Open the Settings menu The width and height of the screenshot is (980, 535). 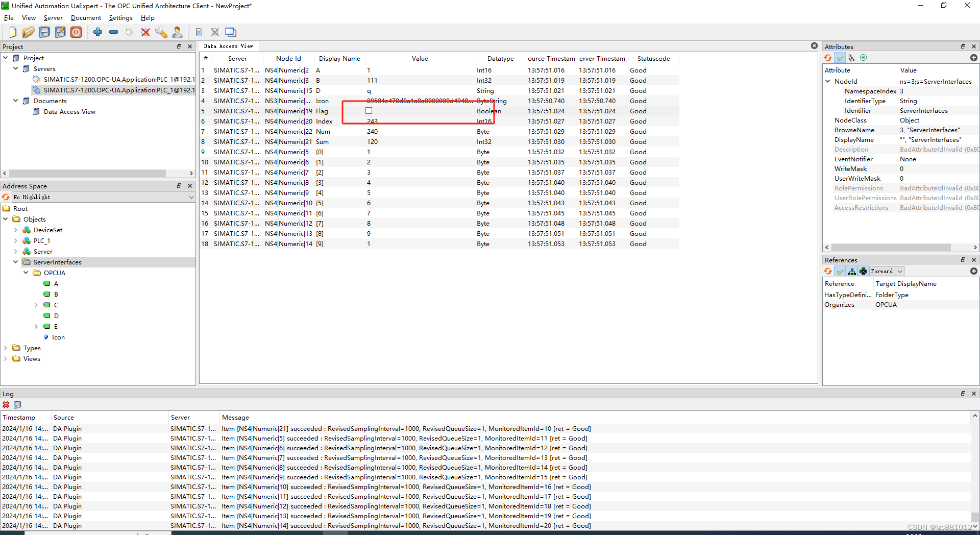(120, 18)
